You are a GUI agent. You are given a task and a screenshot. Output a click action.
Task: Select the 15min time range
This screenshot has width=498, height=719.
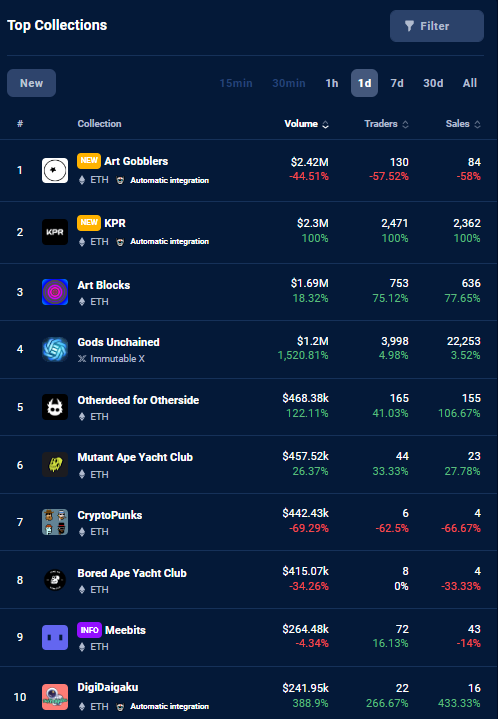tap(236, 83)
